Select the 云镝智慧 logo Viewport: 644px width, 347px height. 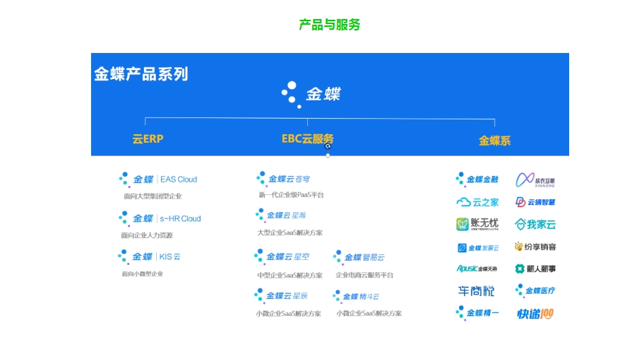pyautogui.click(x=535, y=202)
